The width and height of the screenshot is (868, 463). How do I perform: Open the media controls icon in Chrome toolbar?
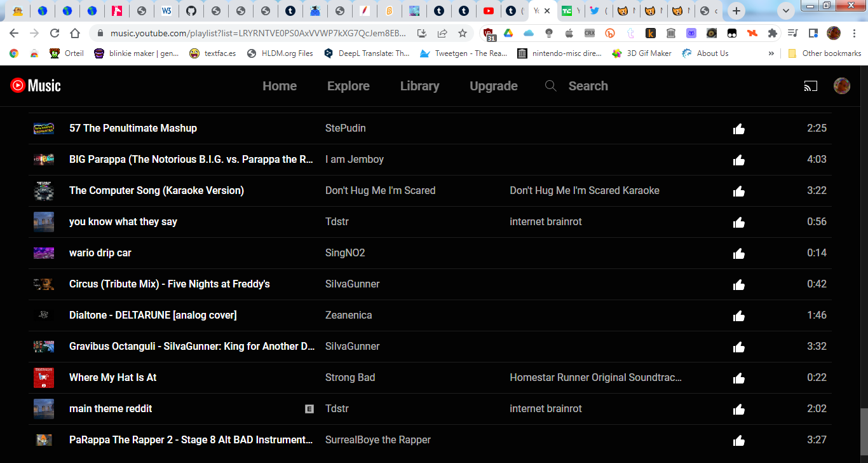pyautogui.click(x=792, y=33)
